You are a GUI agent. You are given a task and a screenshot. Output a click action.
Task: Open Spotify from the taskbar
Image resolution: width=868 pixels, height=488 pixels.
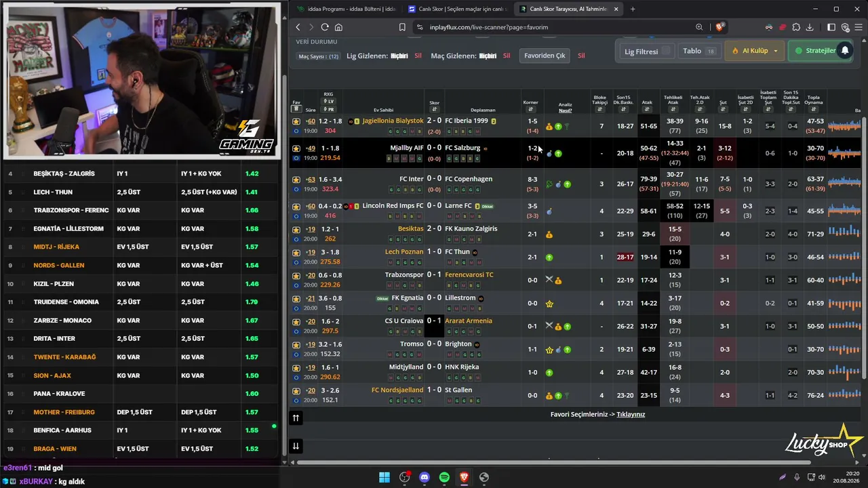444,477
